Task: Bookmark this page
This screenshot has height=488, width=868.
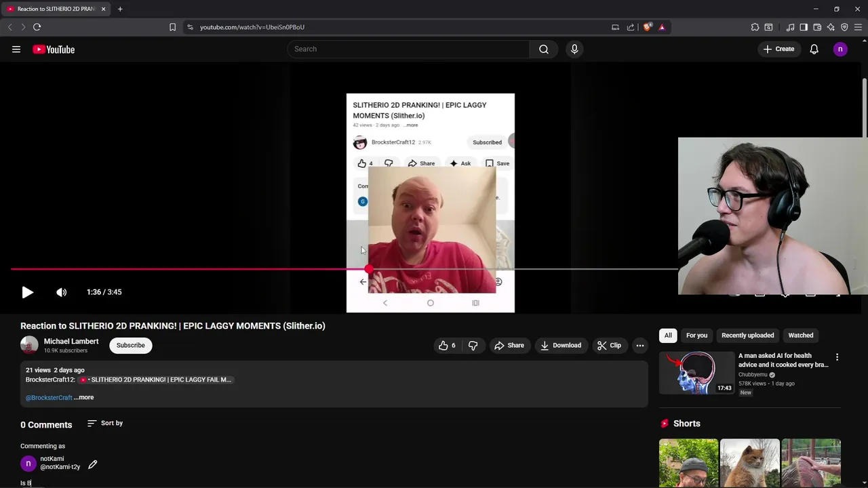Action: (172, 27)
